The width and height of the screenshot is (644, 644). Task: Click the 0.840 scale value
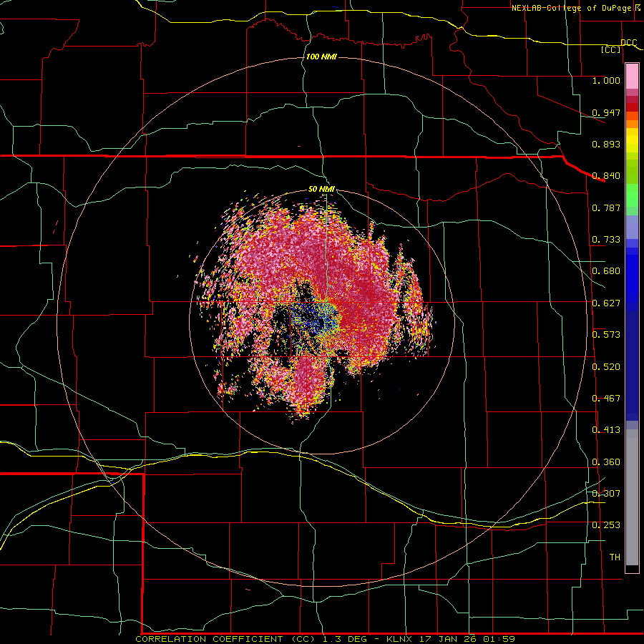606,176
